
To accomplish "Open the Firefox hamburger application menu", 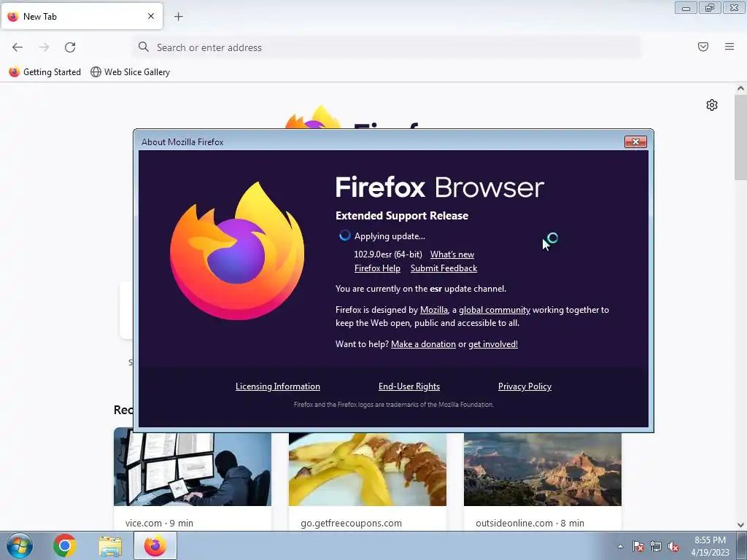I will pos(729,47).
